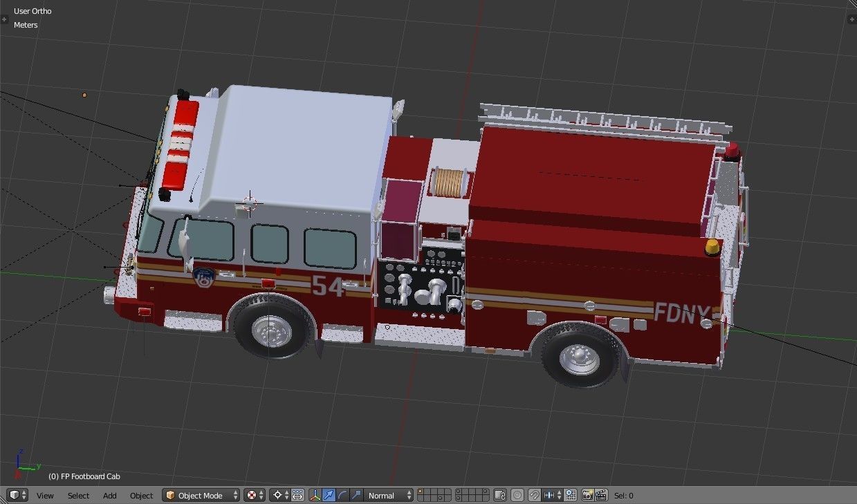Viewport: 857px width, 504px height.
Task: Click the User Ortho view label
Action: click(33, 11)
